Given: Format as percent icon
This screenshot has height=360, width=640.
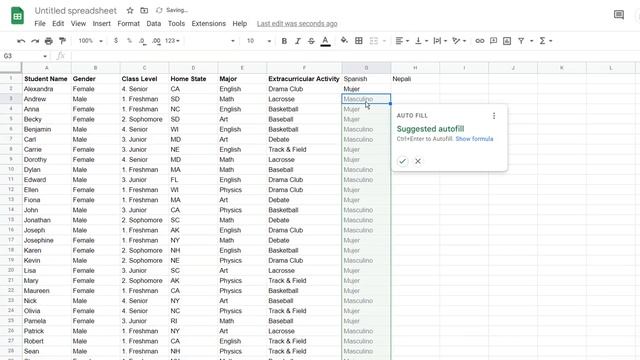Looking at the screenshot, I should coord(129,41).
